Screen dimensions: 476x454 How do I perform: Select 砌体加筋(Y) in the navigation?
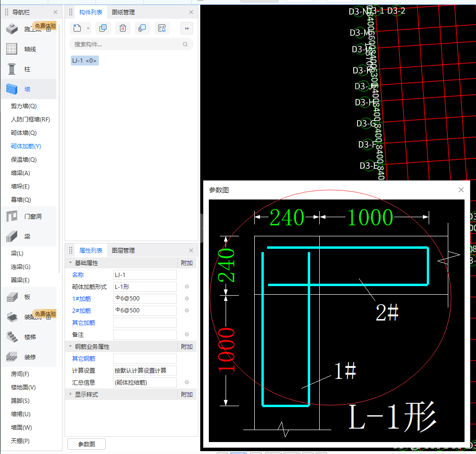[26, 146]
